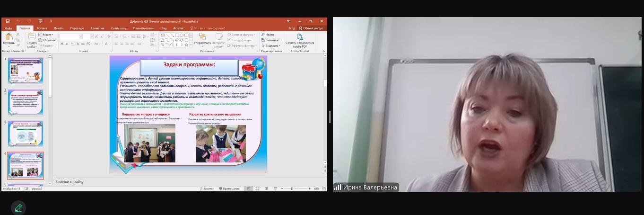The height and width of the screenshot is (215, 644).
Task: Click the Save icon in the title bar
Action: pyautogui.click(x=8, y=21)
